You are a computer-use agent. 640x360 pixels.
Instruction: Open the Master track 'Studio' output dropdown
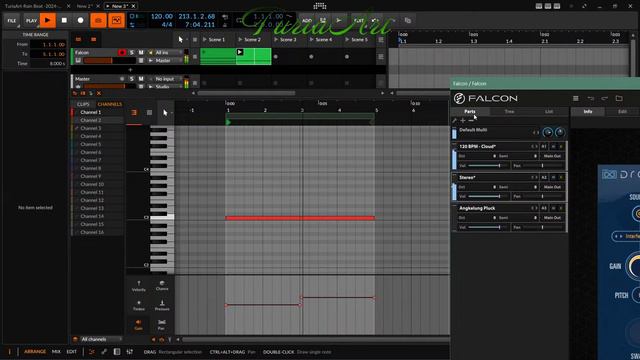tap(165, 87)
